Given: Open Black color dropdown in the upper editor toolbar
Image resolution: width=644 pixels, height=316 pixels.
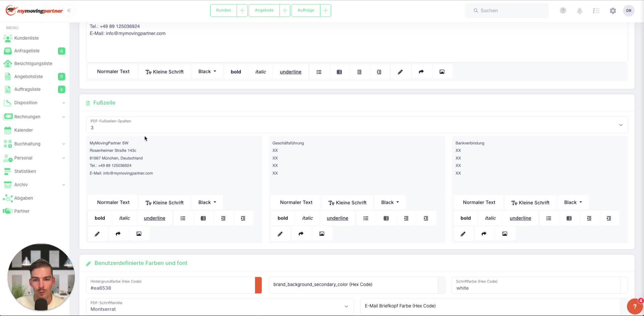Looking at the screenshot, I should 207,72.
